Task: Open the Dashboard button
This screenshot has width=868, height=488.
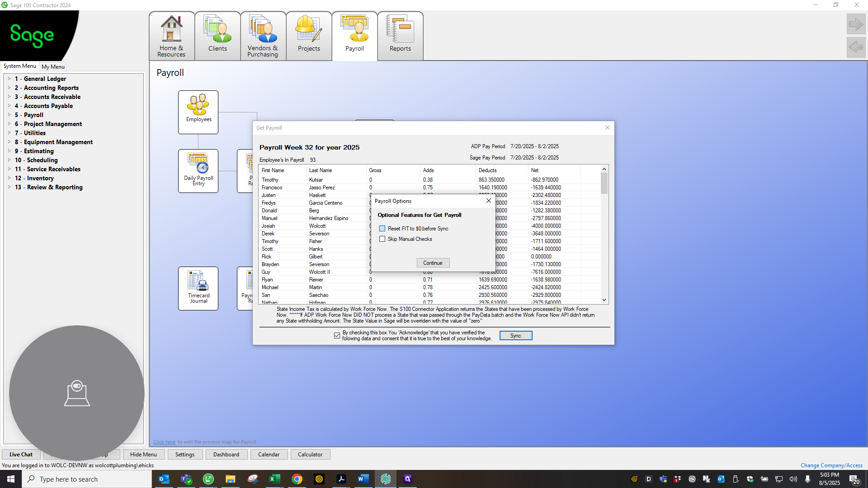Action: [226, 455]
